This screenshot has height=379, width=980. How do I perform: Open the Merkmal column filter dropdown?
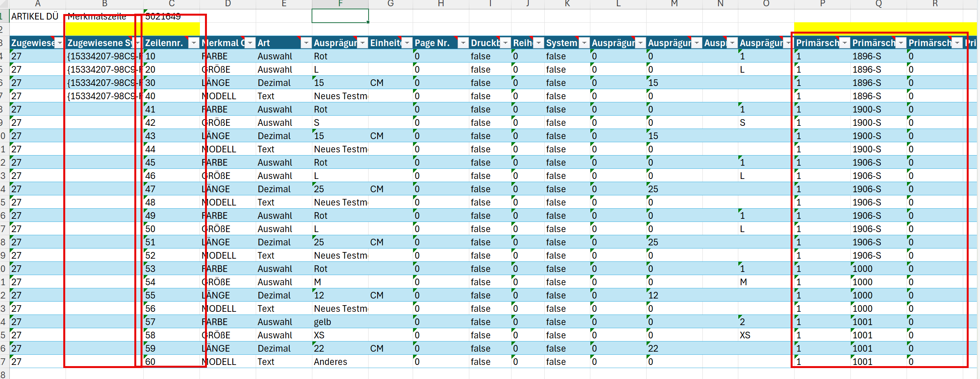250,43
